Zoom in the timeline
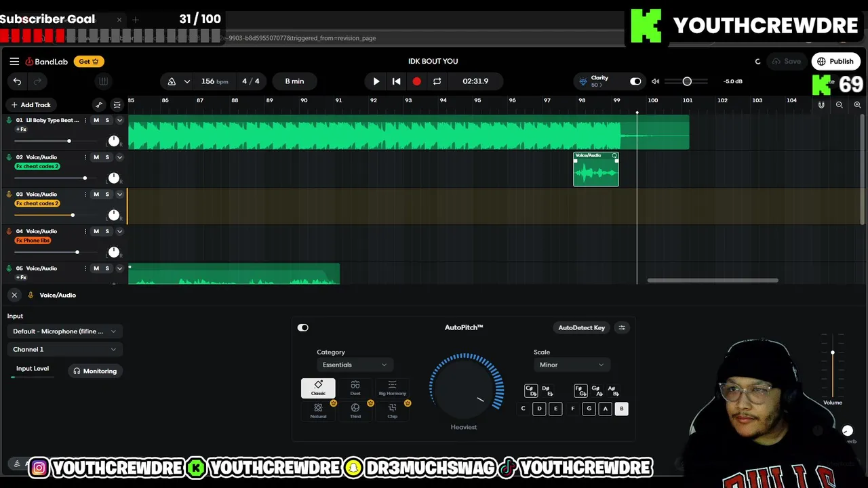Image resolution: width=868 pixels, height=488 pixels. coord(857,104)
